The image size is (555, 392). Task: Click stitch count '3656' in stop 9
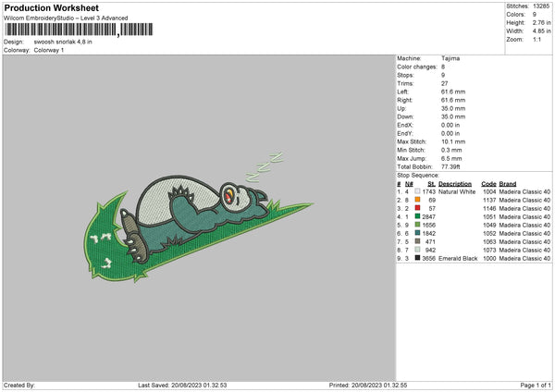coord(428,259)
